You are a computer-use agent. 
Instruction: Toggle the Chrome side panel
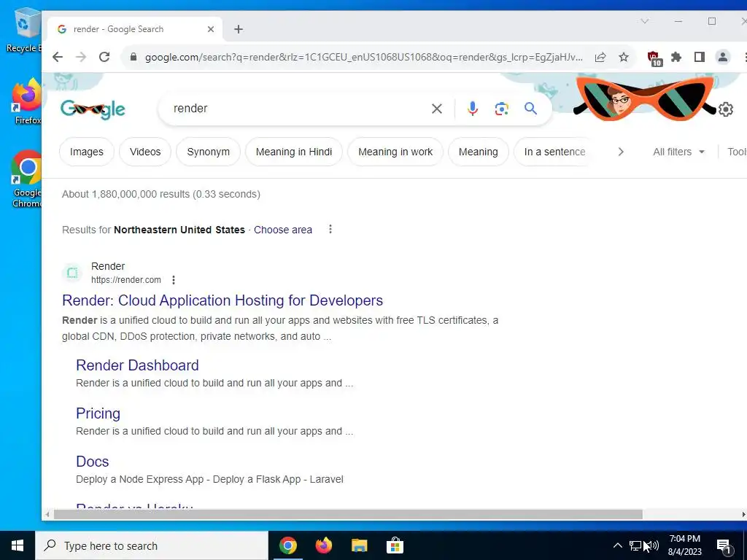tap(700, 57)
